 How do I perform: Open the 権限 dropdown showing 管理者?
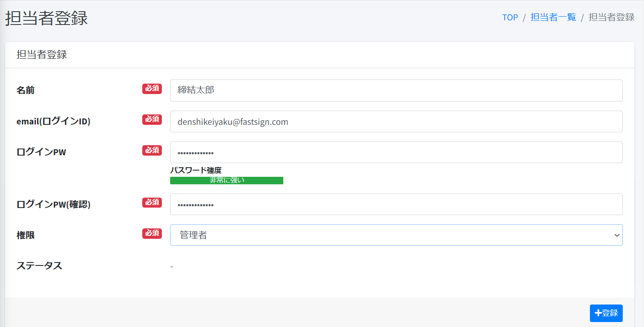pyautogui.click(x=396, y=235)
